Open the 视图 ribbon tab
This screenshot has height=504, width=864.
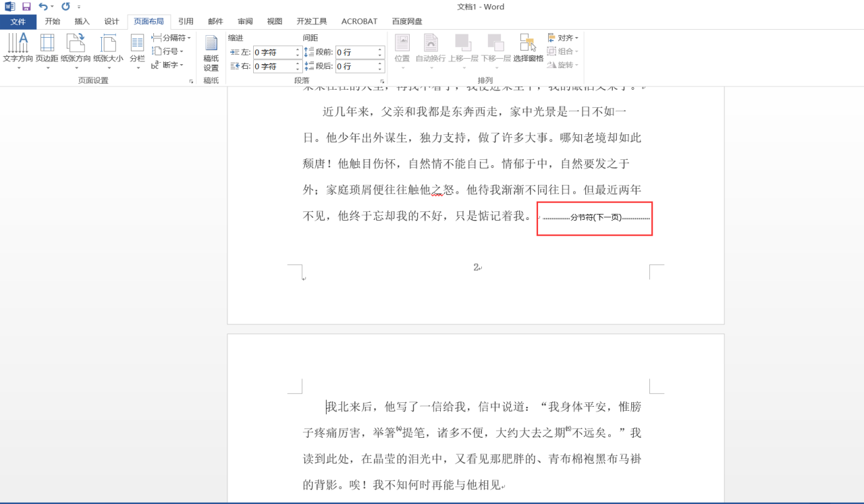[x=275, y=22]
